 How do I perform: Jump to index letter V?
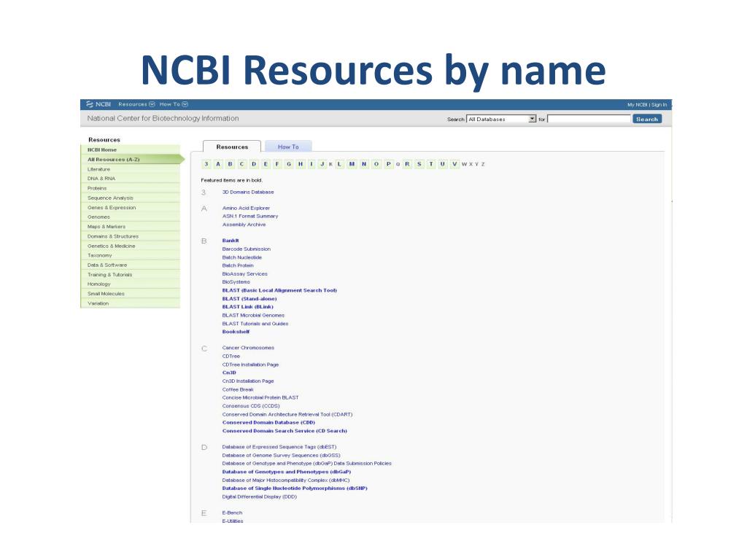coord(454,164)
